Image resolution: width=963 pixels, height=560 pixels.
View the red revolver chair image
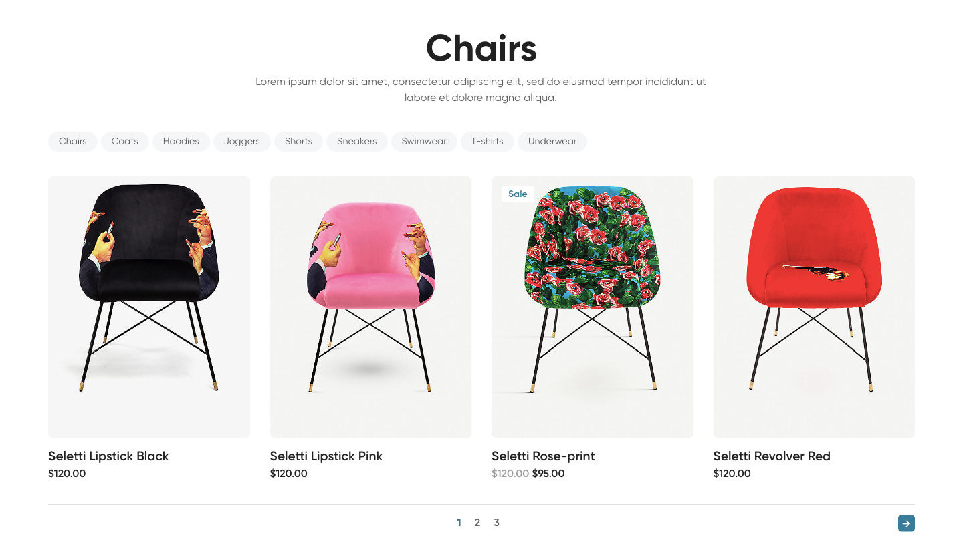814,307
